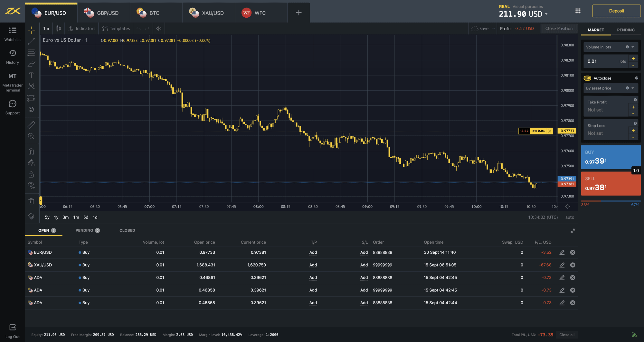This screenshot has height=342, width=644.
Task: Open the apps grid menu
Action: [578, 11]
